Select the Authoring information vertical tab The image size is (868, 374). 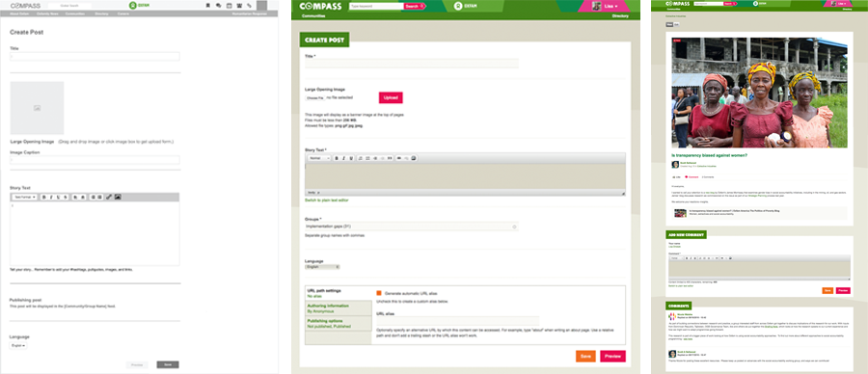339,308
